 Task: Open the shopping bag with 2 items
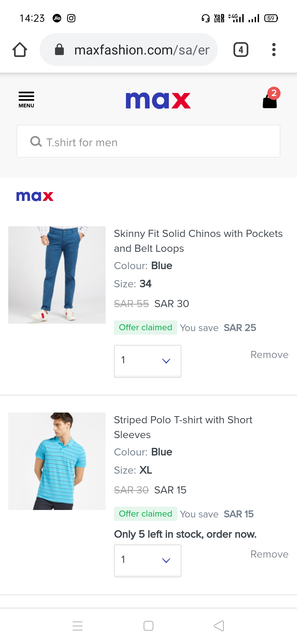point(270,99)
